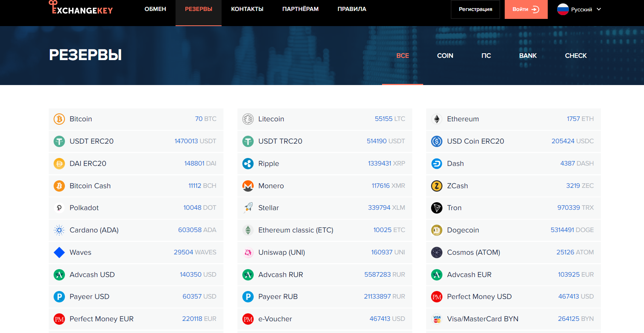
Task: Click the Uniswap (UNI) icon
Action: coord(248,252)
